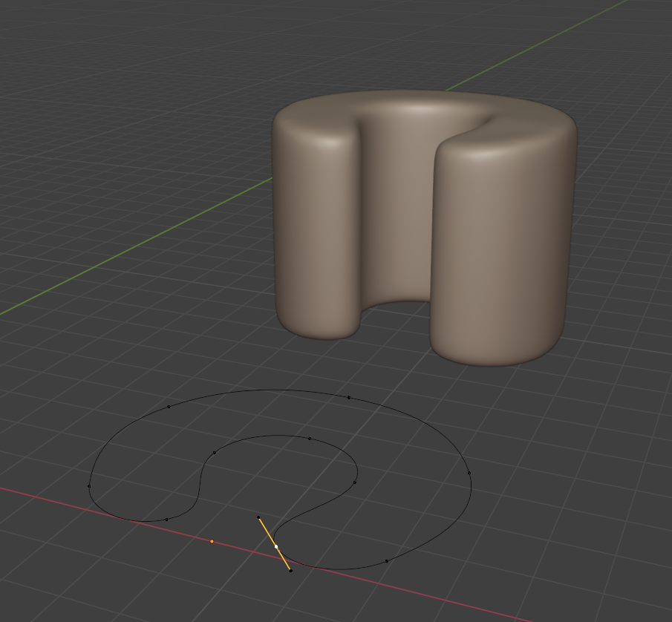The height and width of the screenshot is (622, 672).
Task: Select the topmost-right control point on outer curve
Action: (349, 398)
